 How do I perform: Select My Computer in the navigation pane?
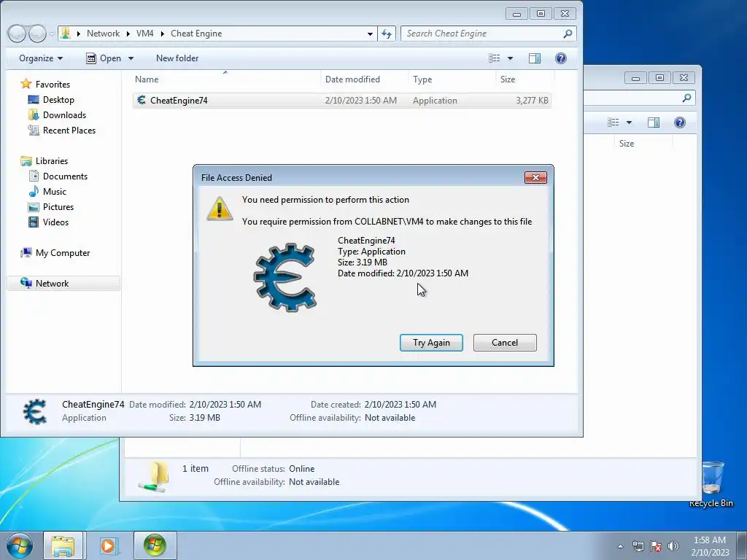tap(63, 253)
